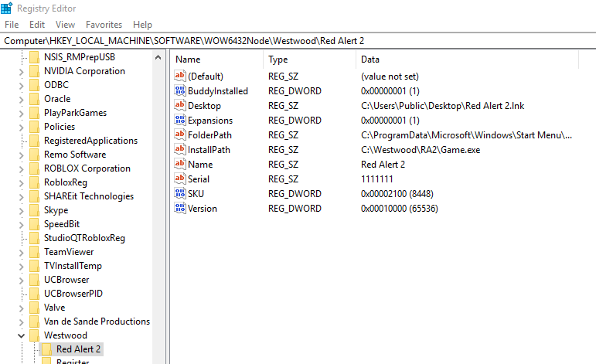
Task: Select the InstallPath string icon
Action: coord(180,149)
